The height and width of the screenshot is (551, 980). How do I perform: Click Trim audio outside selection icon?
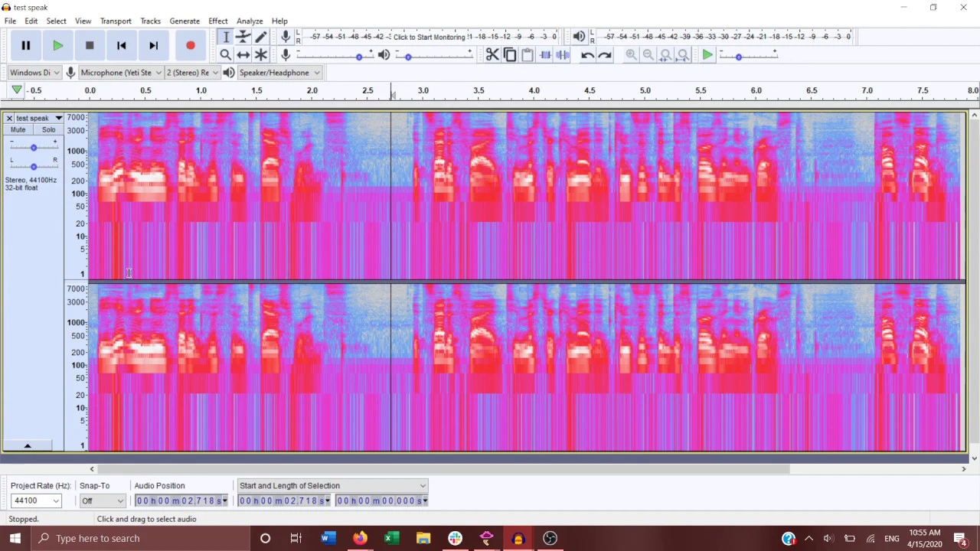click(545, 55)
